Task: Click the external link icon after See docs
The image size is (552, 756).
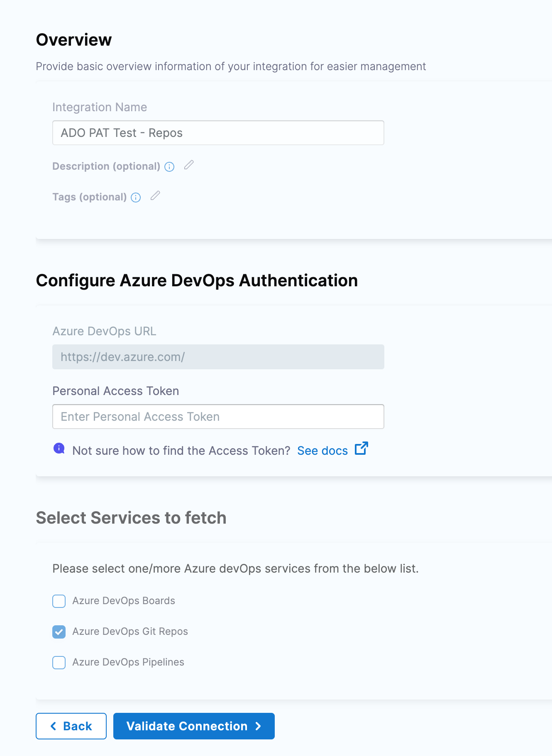Action: tap(361, 449)
